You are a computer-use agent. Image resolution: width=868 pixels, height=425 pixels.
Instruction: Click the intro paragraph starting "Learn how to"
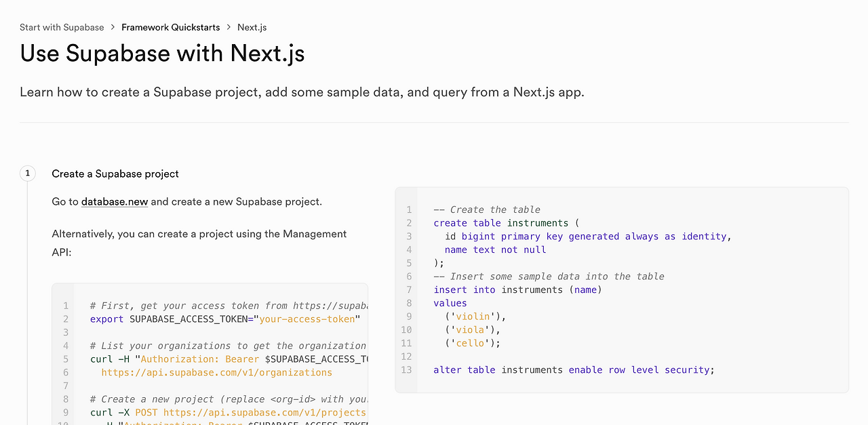pyautogui.click(x=302, y=92)
